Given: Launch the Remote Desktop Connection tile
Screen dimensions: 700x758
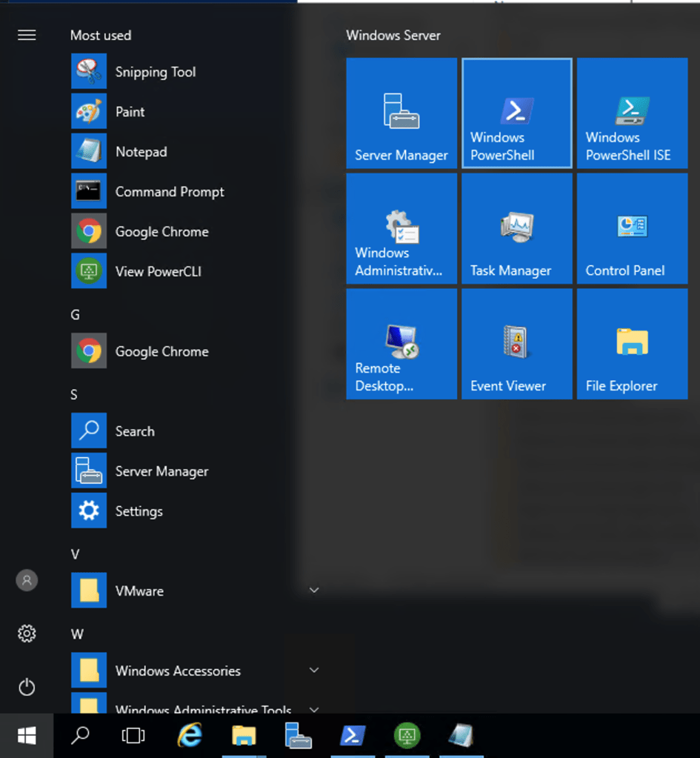Looking at the screenshot, I should [x=401, y=345].
